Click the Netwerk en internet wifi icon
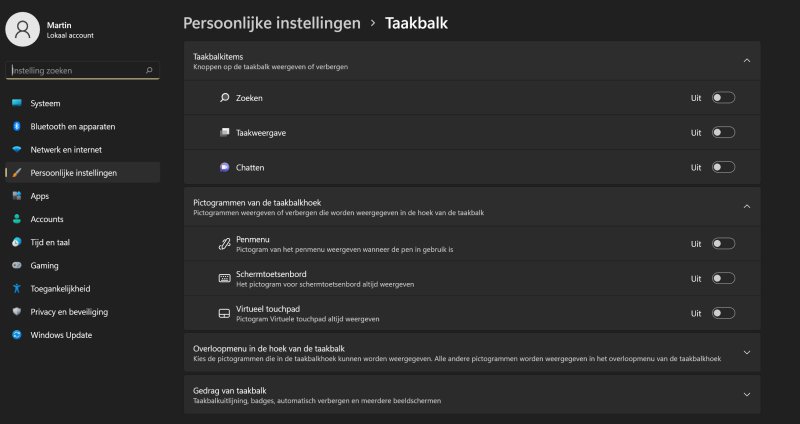Viewport: 800px width, 424px height. [x=17, y=149]
